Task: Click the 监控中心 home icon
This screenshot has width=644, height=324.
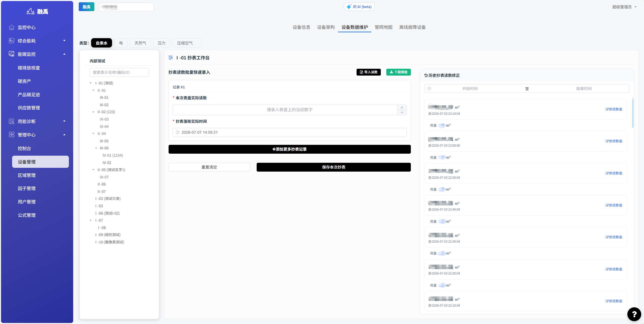Action: click(12, 27)
